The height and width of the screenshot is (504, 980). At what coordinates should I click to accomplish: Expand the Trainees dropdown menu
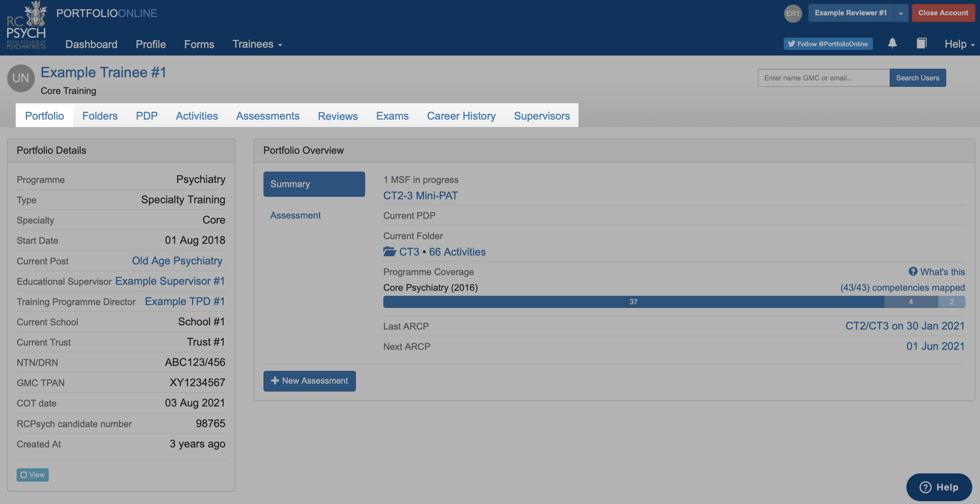click(257, 44)
